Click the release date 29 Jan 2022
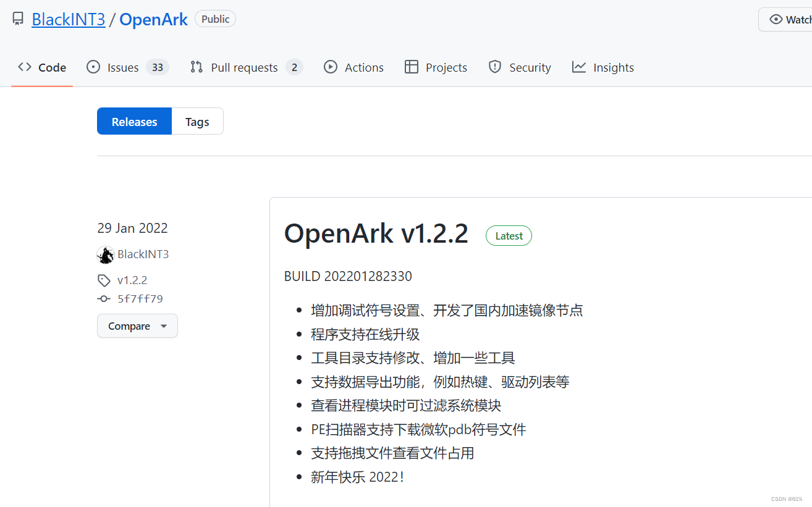This screenshot has height=507, width=812. [x=132, y=228]
